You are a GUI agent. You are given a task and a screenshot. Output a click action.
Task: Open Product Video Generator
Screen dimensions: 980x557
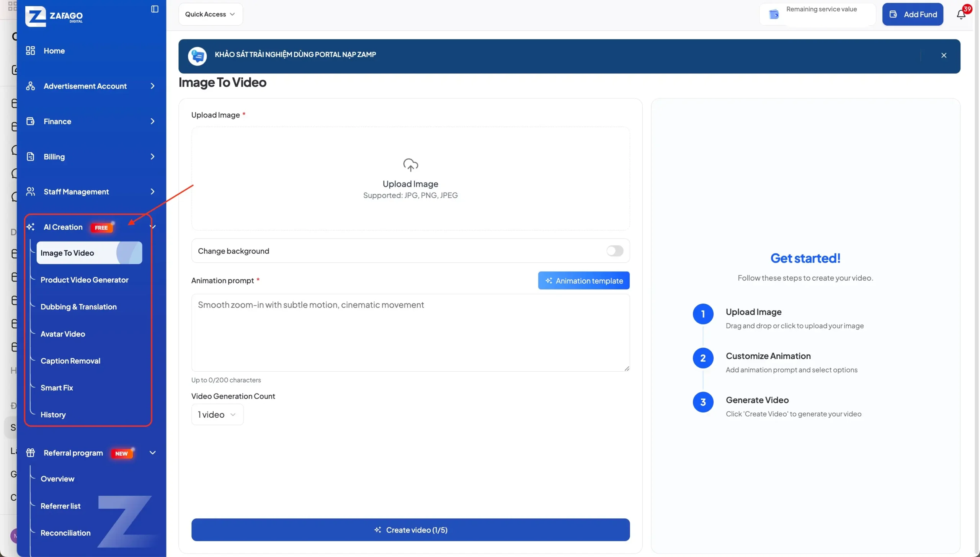[x=84, y=280]
